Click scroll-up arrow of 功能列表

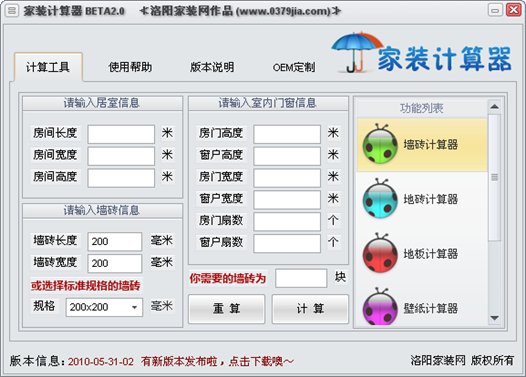point(494,107)
